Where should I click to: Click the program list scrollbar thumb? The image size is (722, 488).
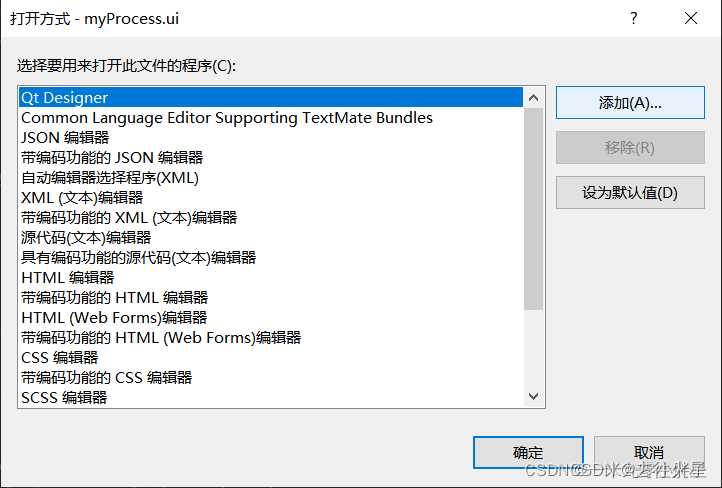pos(534,209)
